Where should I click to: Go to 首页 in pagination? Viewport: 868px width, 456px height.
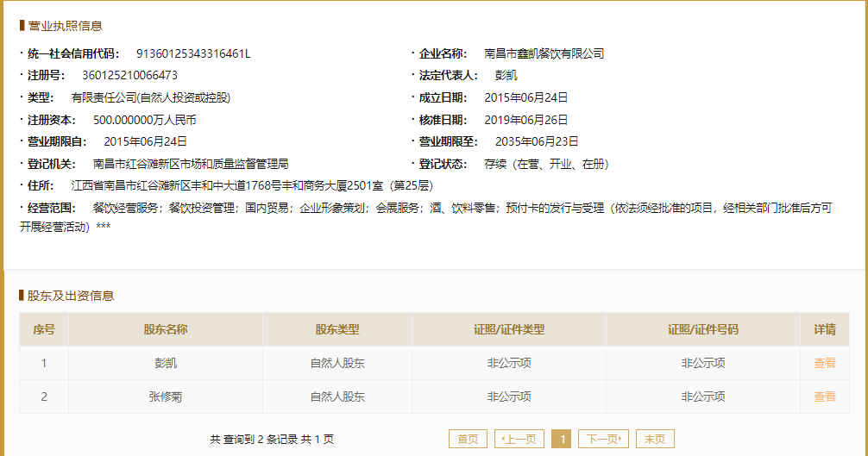point(468,439)
